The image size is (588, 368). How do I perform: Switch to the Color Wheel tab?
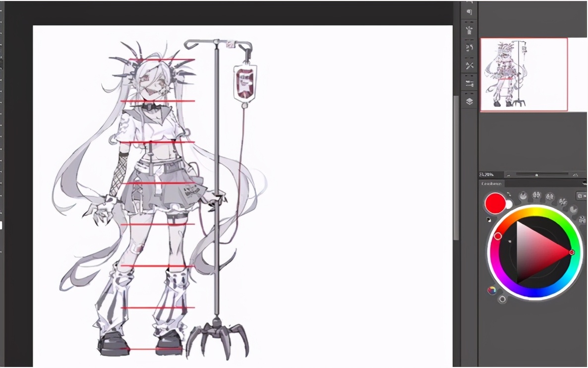492,184
